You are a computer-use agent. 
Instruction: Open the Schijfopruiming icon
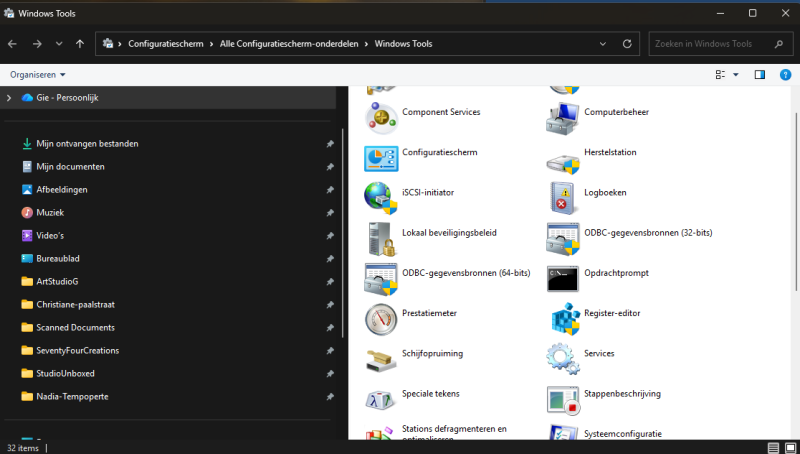381,360
